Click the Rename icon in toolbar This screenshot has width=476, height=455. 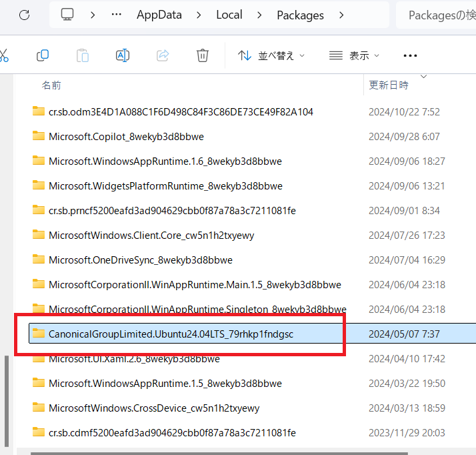tap(123, 55)
